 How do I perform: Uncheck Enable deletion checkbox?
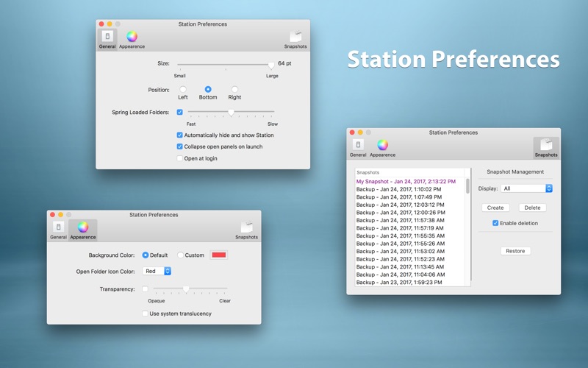pos(495,223)
